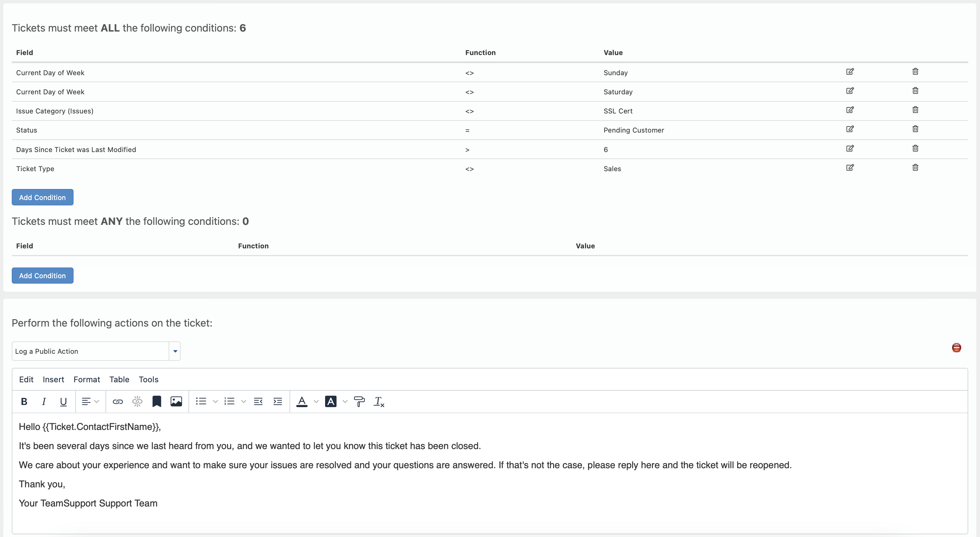980x537 pixels.
Task: Open the Edit menu of the editor
Action: click(x=26, y=379)
